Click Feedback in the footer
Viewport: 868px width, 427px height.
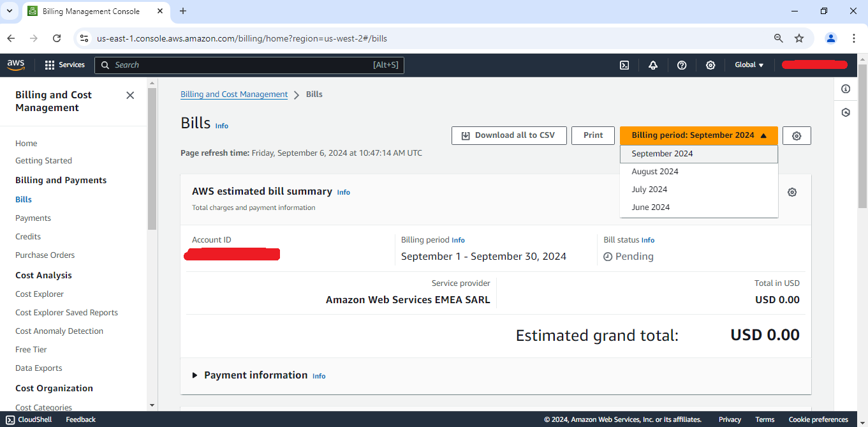[x=80, y=419]
